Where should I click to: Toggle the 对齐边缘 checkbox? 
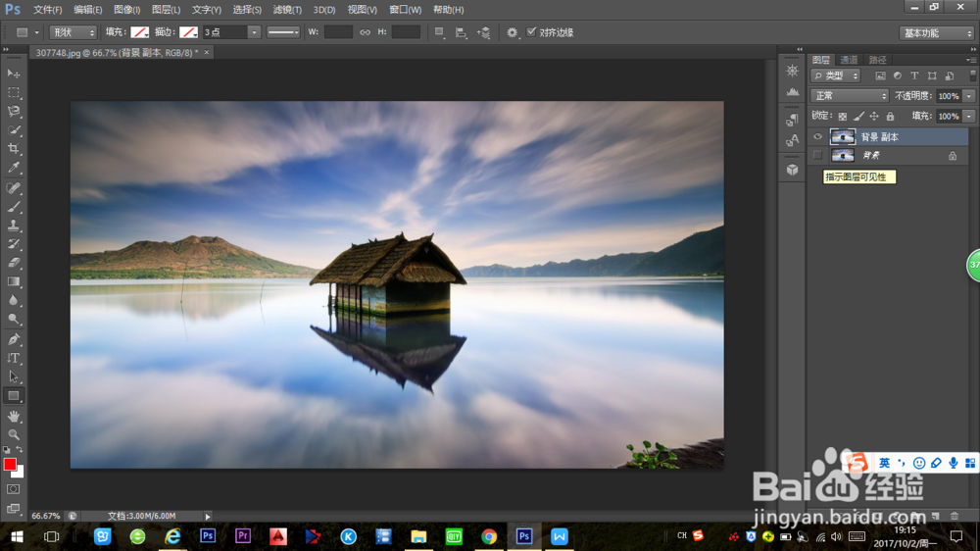coord(531,32)
